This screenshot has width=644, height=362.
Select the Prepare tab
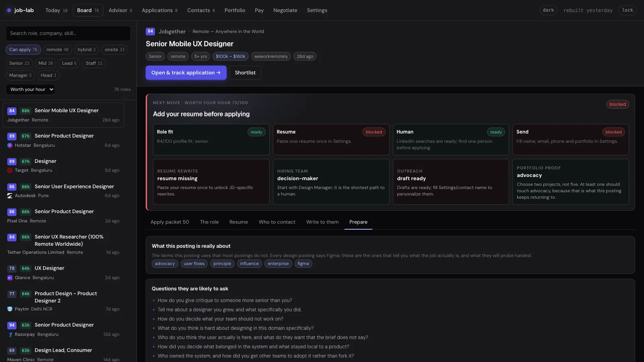pos(358,222)
